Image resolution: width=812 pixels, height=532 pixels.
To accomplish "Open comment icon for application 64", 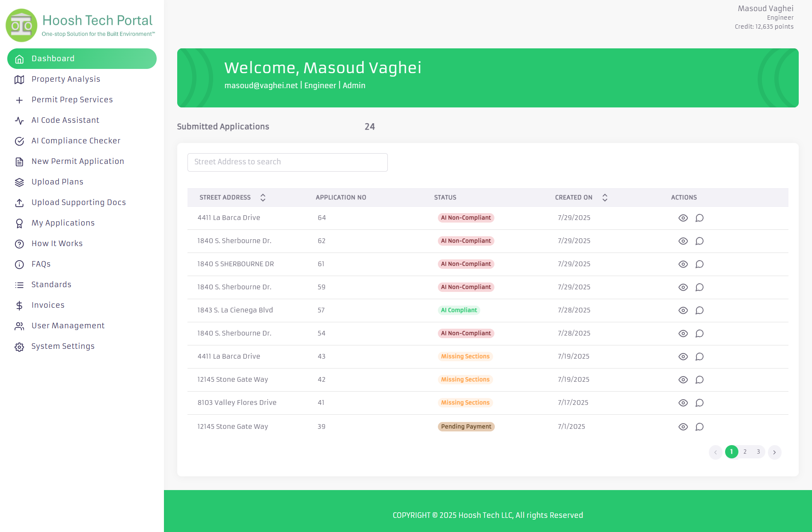I will pyautogui.click(x=699, y=218).
